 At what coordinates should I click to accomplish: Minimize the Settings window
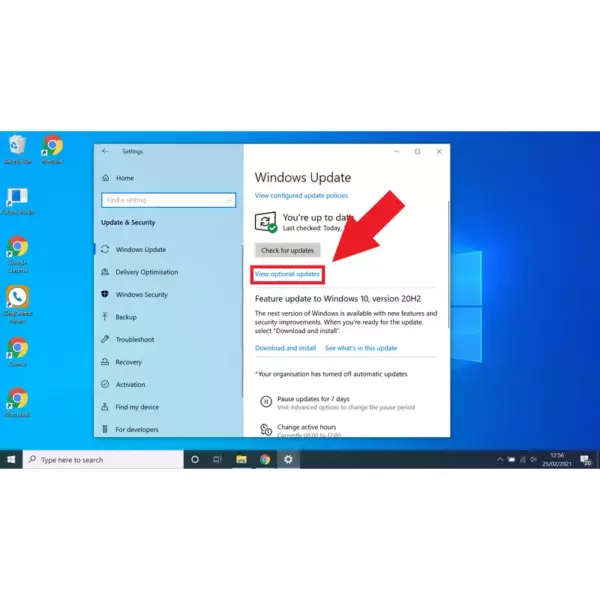(396, 152)
